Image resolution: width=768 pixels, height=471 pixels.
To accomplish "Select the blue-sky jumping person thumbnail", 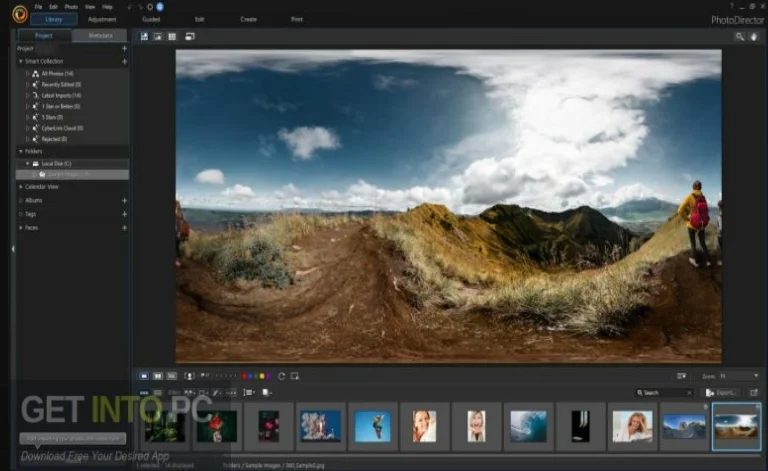I will point(372,426).
